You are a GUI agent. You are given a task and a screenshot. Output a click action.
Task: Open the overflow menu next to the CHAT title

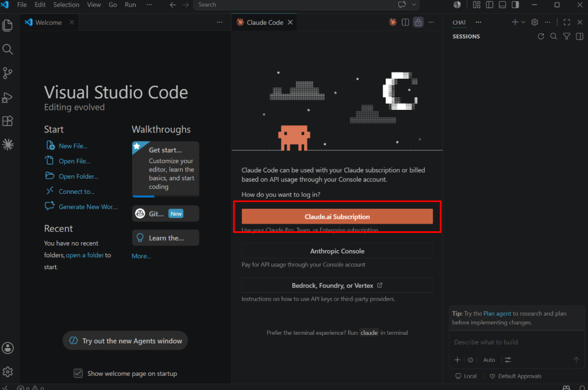point(478,22)
